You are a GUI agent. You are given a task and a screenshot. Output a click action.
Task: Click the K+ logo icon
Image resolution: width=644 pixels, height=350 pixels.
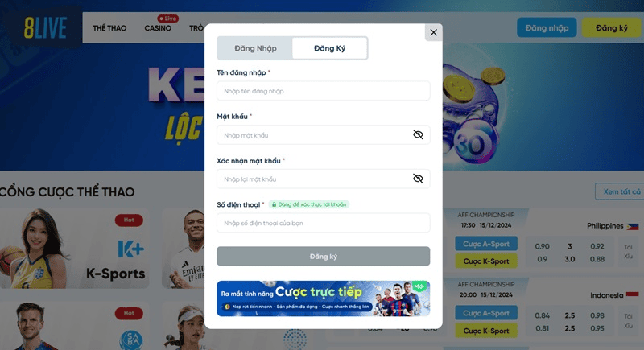pyautogui.click(x=131, y=249)
